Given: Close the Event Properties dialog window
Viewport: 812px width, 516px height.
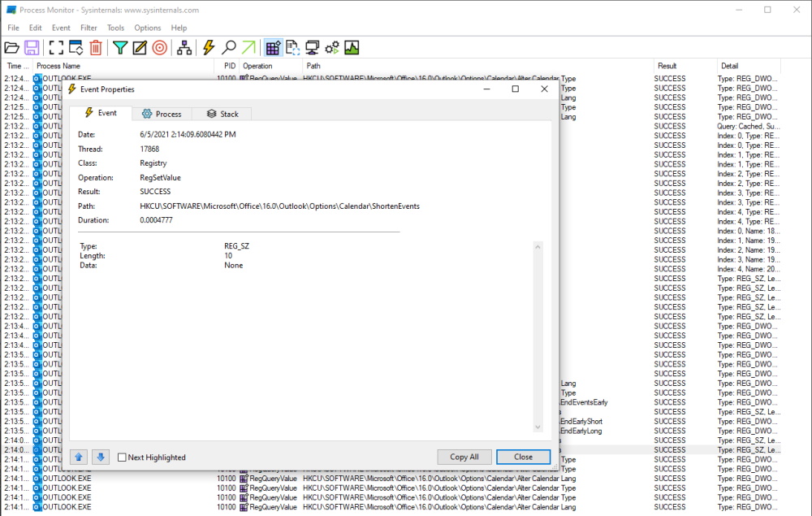Looking at the screenshot, I should [x=544, y=89].
